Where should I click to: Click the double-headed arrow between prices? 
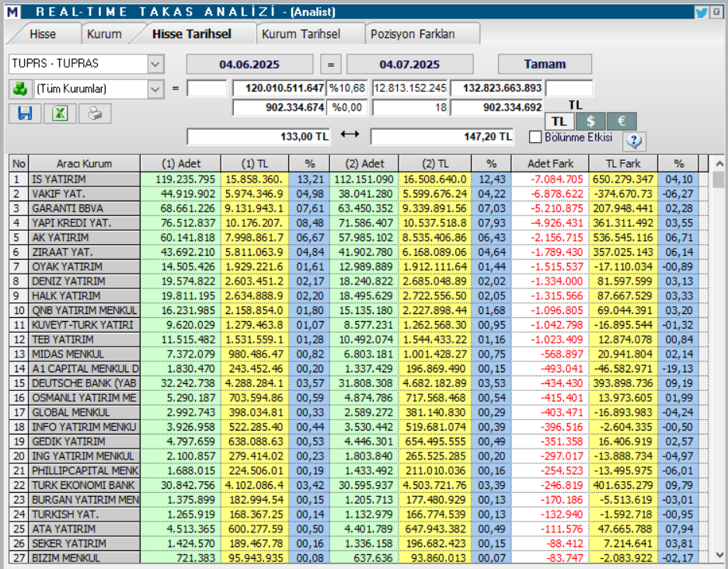click(350, 135)
